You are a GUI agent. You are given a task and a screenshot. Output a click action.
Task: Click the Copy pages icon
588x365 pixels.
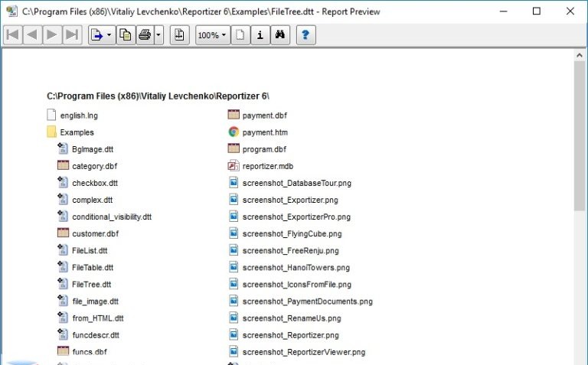(x=126, y=35)
